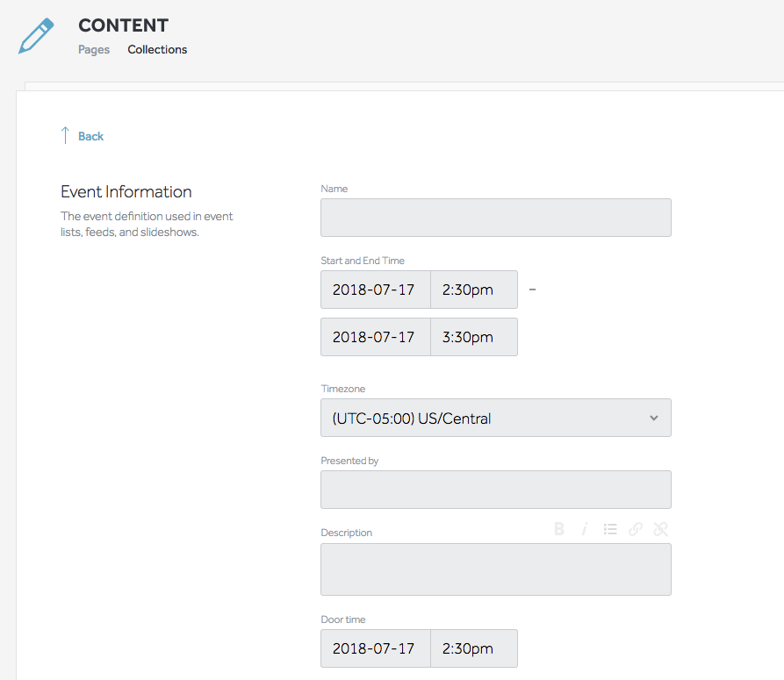Switch to the Pages tab
The height and width of the screenshot is (680, 784).
click(x=94, y=50)
